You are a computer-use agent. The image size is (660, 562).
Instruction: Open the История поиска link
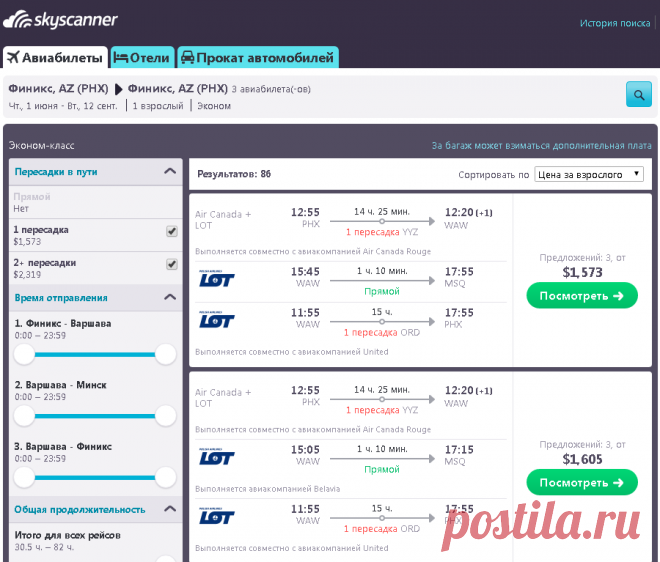[615, 23]
